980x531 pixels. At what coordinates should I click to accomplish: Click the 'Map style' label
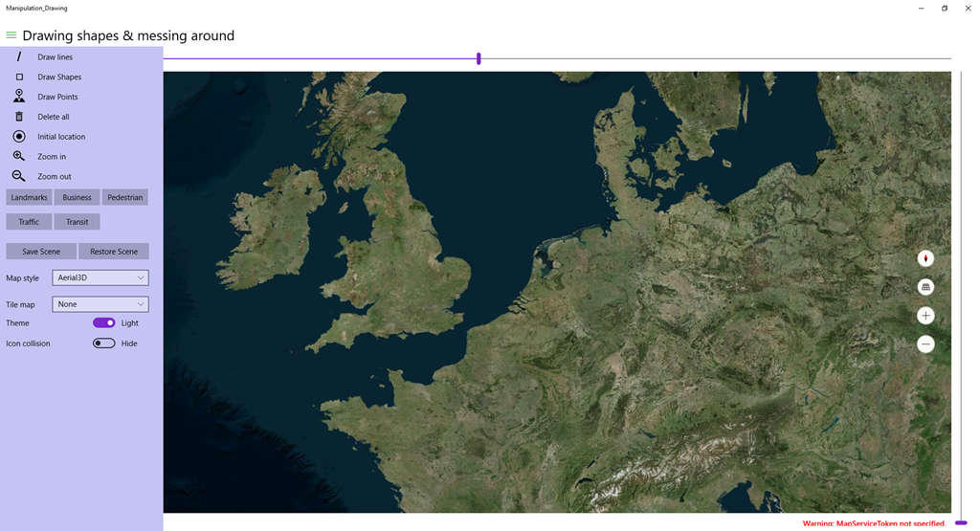pos(23,278)
